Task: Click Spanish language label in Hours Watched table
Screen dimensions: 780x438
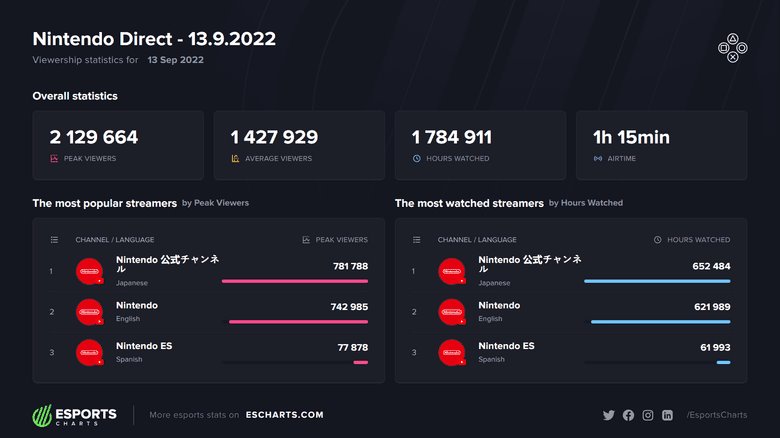Action: click(491, 359)
